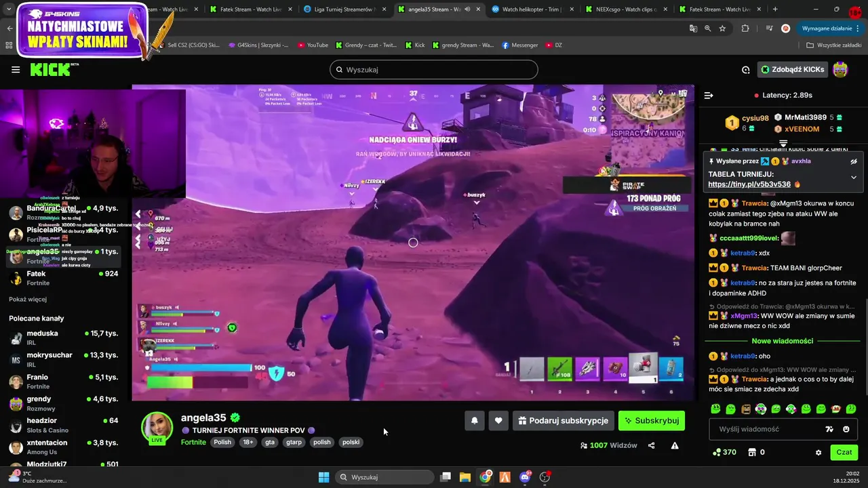Collapse the chat panel
Image resolution: width=868 pixels, height=488 pixels.
pos(709,96)
